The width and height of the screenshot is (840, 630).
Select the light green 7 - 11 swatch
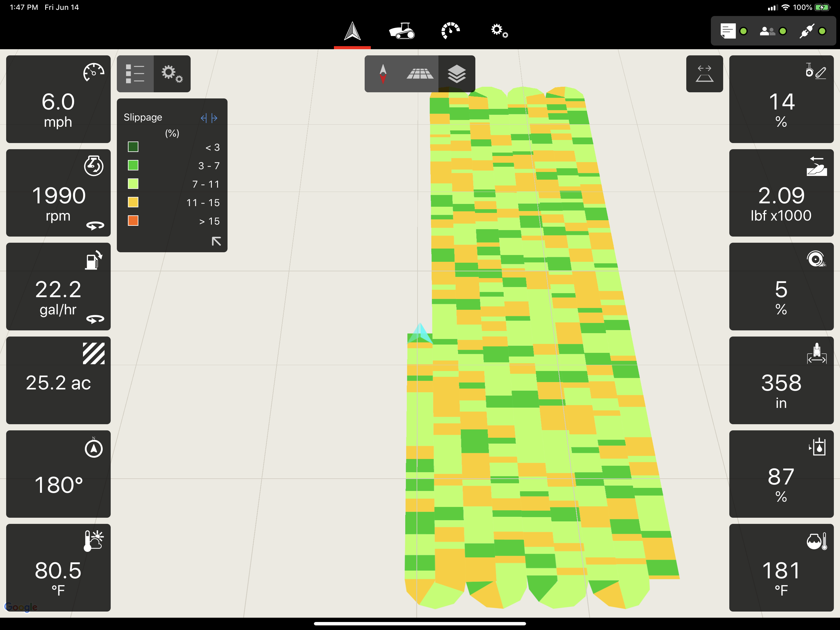point(133,184)
